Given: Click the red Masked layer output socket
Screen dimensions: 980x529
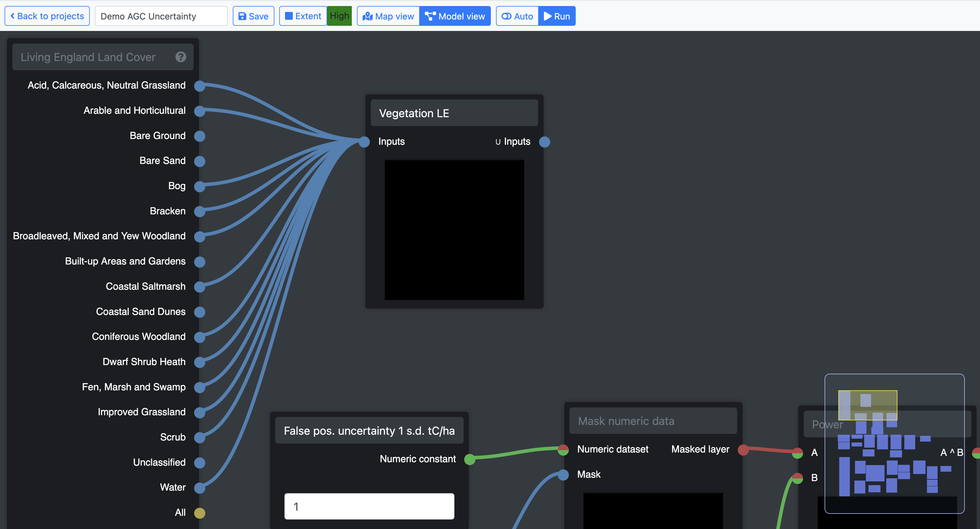Looking at the screenshot, I should tap(743, 450).
